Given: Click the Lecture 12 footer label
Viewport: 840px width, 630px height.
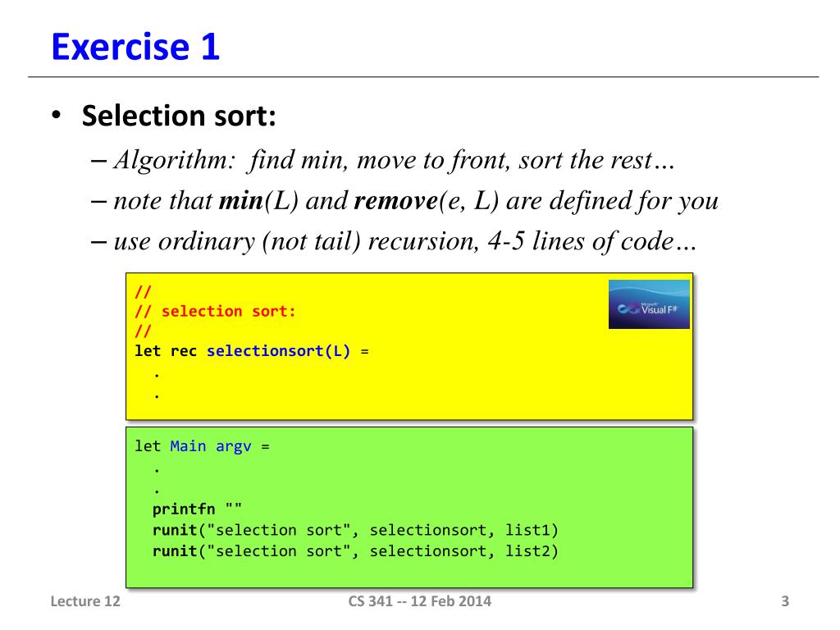Looking at the screenshot, I should coord(85,601).
